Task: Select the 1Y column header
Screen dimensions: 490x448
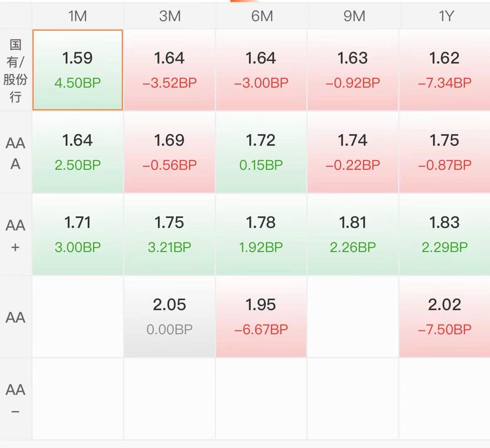Action: coord(445,16)
